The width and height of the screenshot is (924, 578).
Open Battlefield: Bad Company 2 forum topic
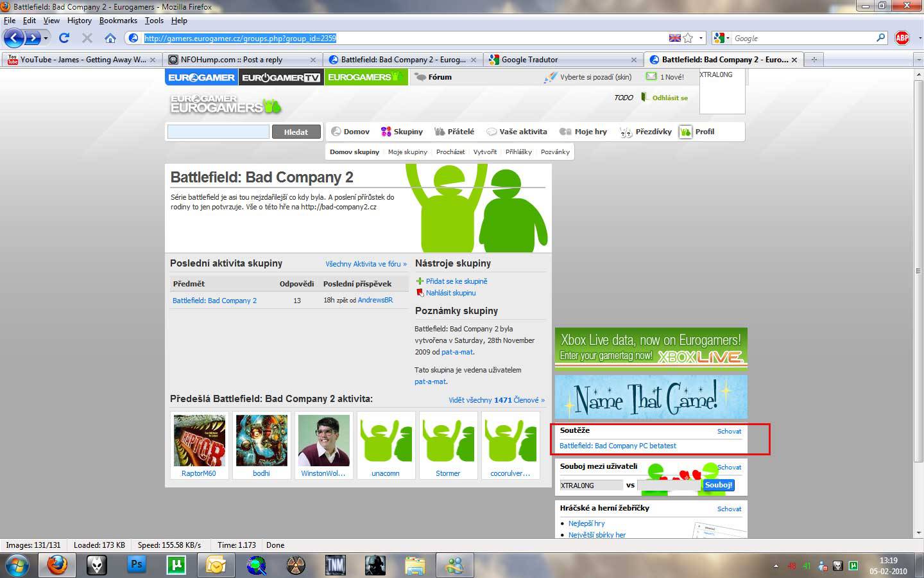tap(214, 301)
